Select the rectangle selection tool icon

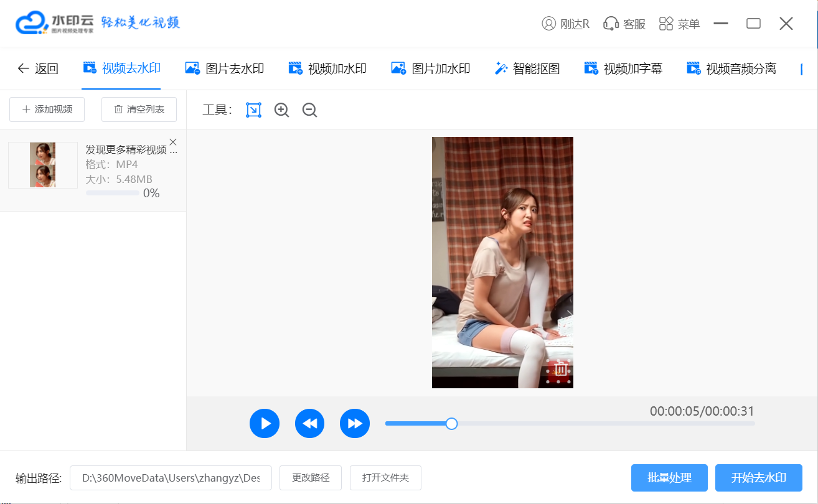tap(253, 110)
